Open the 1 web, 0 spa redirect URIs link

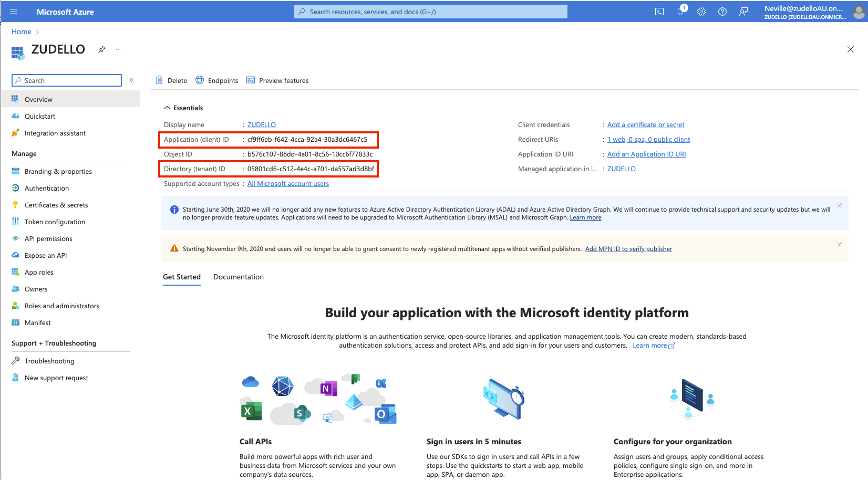coord(648,139)
